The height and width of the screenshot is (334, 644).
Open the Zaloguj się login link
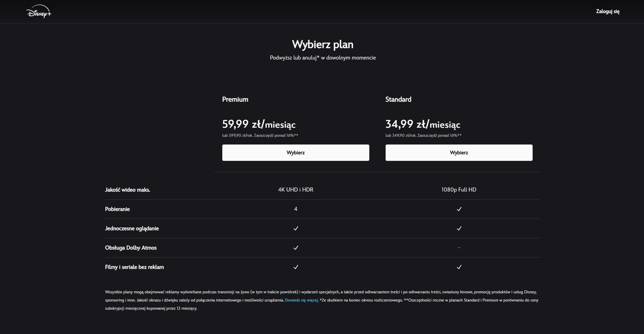coord(608,11)
